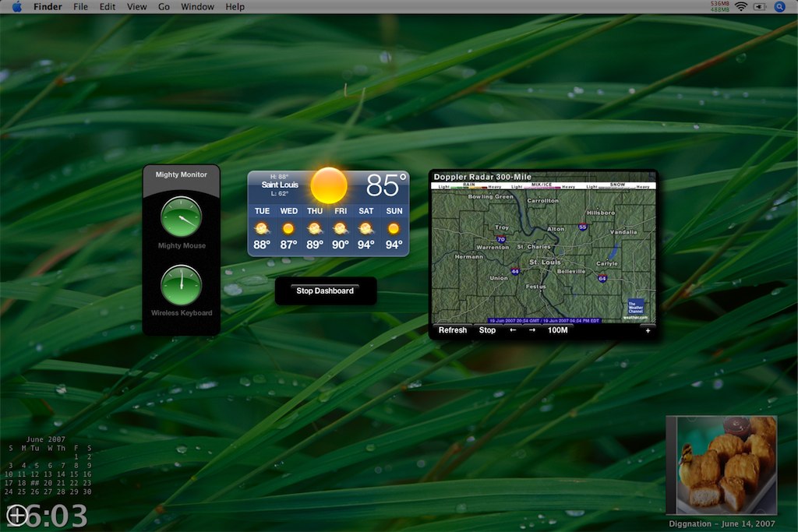Click the left arrow on radar widget
798x532 pixels.
pos(513,330)
